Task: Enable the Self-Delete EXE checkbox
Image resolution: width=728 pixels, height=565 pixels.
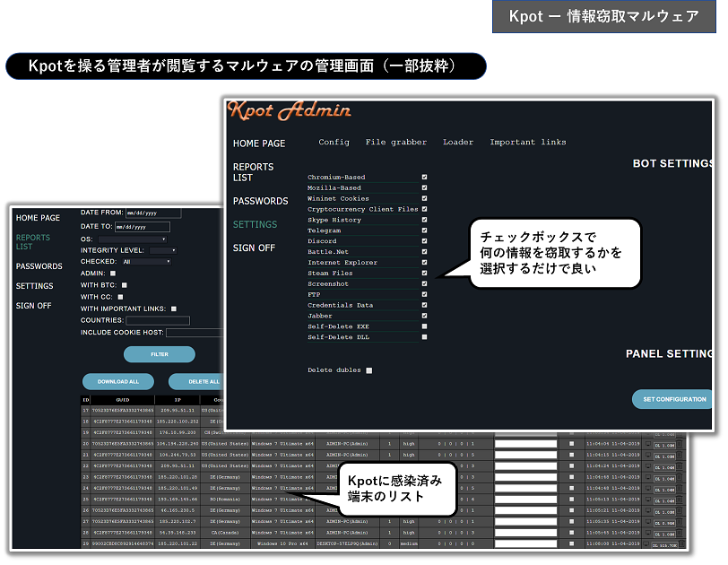Action: point(424,326)
